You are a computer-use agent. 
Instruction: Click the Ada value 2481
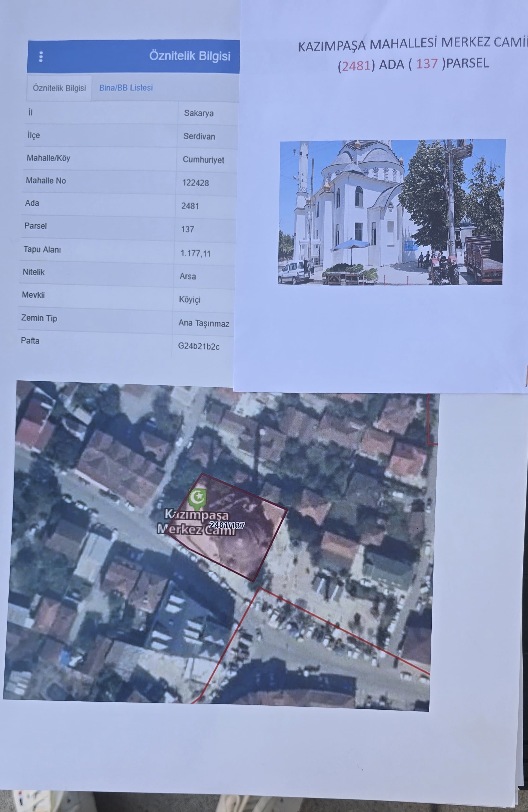pos(190,206)
